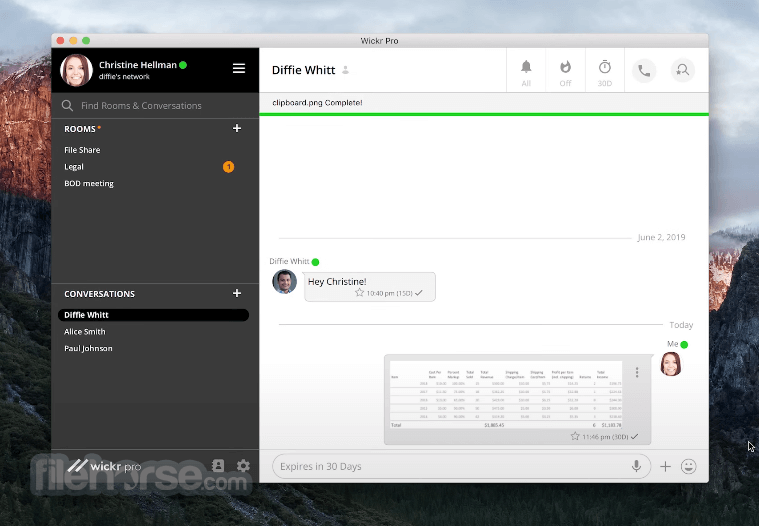Click the clipboard.png Complete! status bar

tap(484, 103)
